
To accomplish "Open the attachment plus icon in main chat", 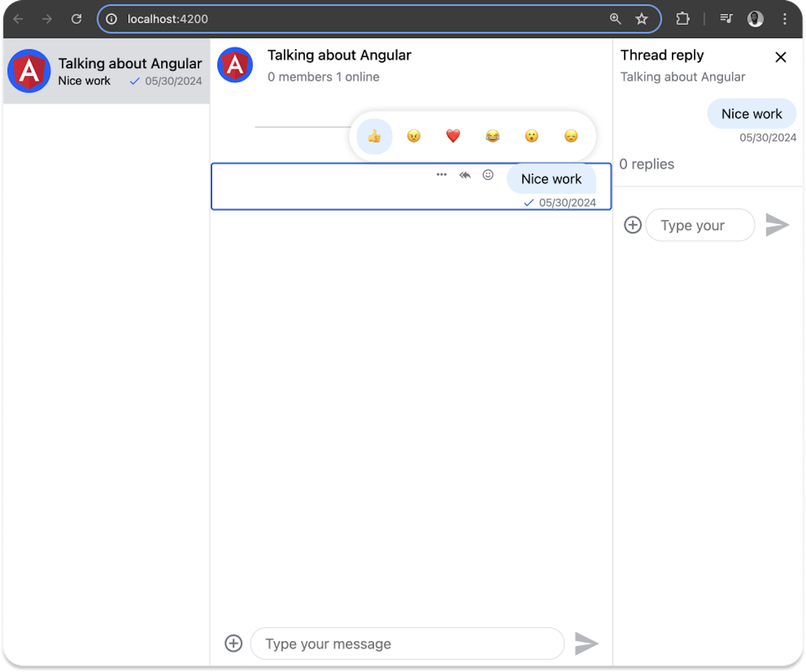I will tap(233, 643).
